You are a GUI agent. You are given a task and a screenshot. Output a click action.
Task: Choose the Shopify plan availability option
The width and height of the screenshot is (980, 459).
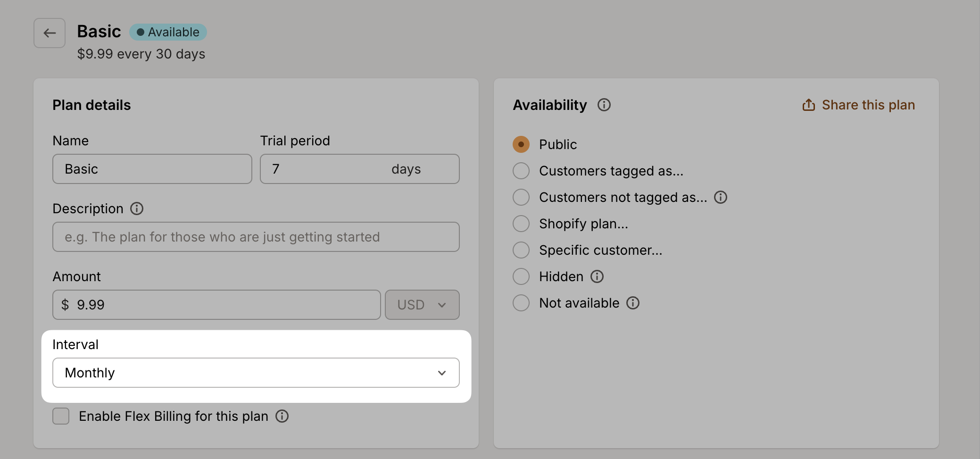(x=521, y=224)
